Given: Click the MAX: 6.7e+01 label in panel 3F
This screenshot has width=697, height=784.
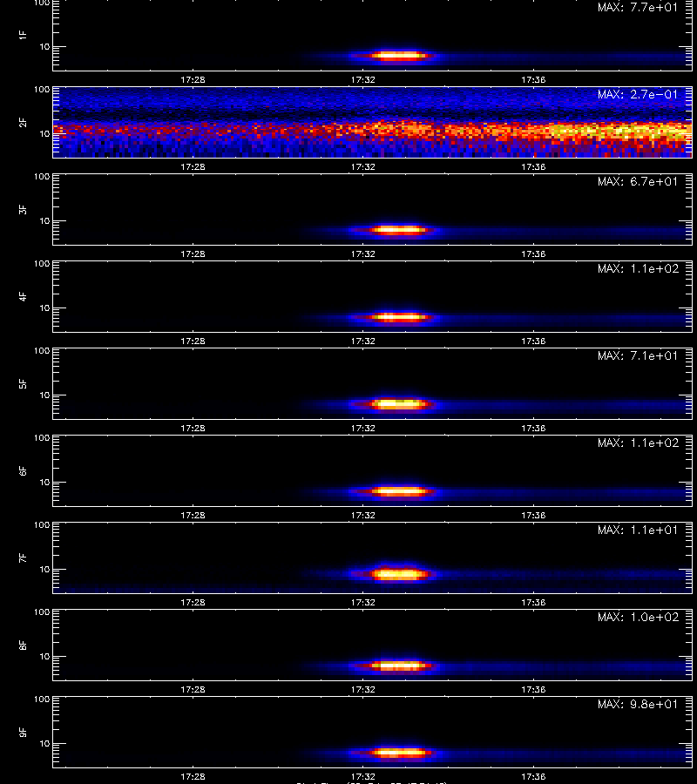Looking at the screenshot, I should tap(638, 181).
